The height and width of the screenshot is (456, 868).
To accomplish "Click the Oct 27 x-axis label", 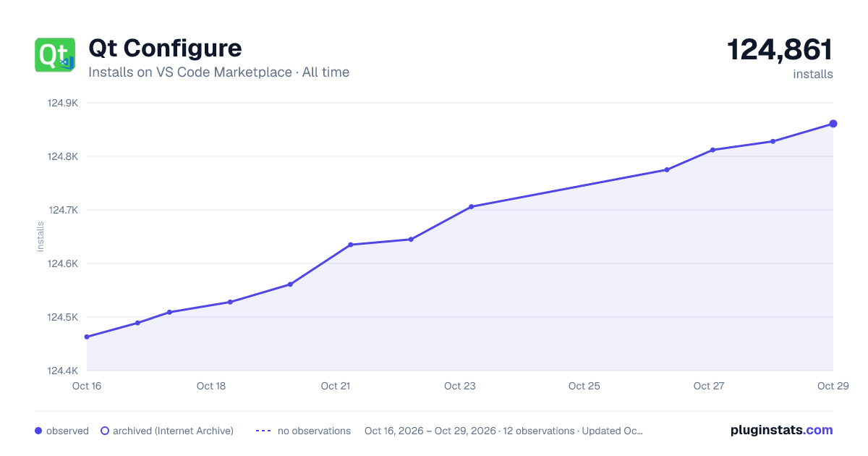I will (709, 386).
